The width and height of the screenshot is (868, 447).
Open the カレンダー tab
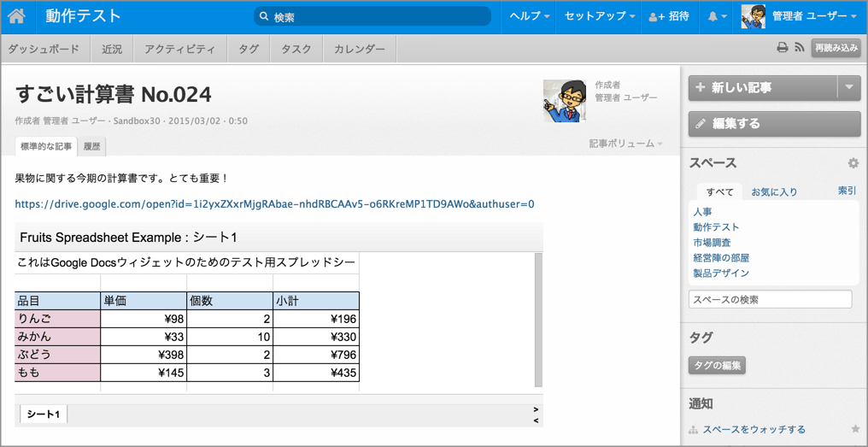coord(360,49)
